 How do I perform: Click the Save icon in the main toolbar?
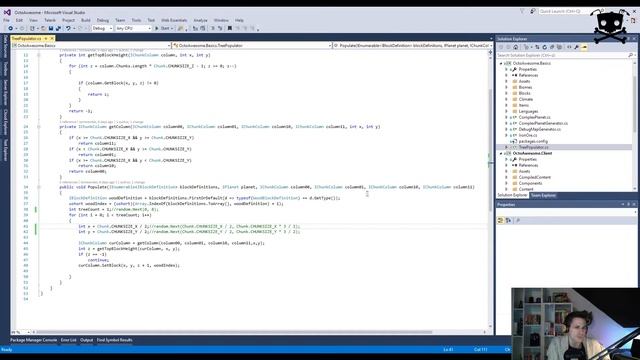coord(51,29)
